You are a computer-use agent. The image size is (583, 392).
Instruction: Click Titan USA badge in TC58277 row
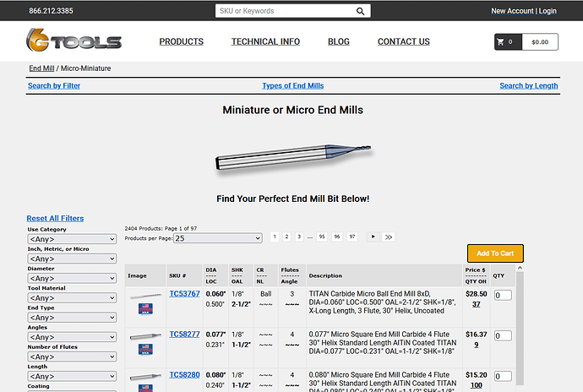pyautogui.click(x=145, y=349)
